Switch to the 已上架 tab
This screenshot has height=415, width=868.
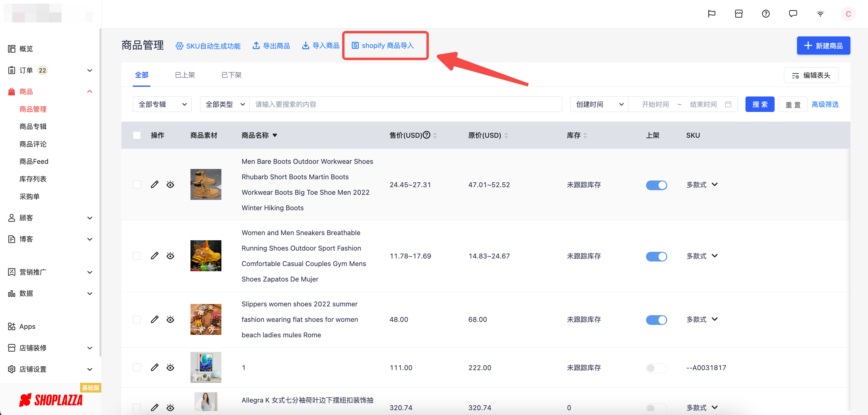point(185,75)
